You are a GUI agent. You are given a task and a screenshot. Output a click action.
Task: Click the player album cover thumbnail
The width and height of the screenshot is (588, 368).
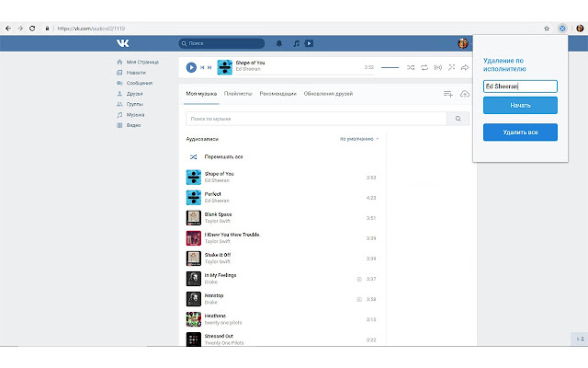point(224,67)
